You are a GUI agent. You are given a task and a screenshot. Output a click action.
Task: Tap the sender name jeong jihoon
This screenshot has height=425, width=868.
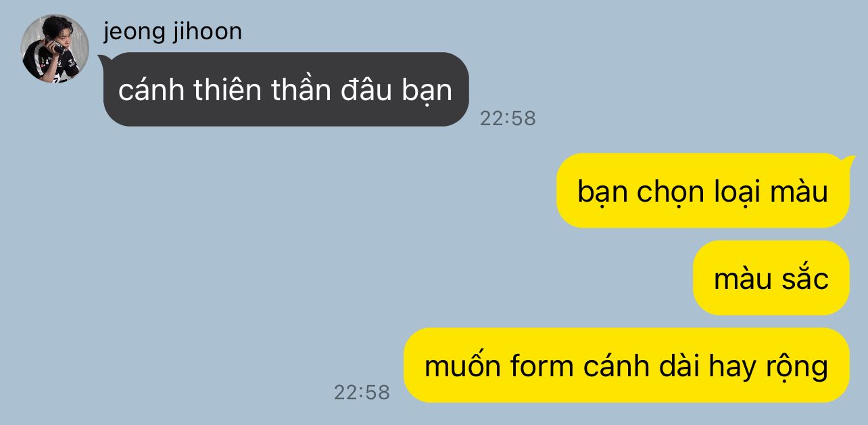(172, 31)
